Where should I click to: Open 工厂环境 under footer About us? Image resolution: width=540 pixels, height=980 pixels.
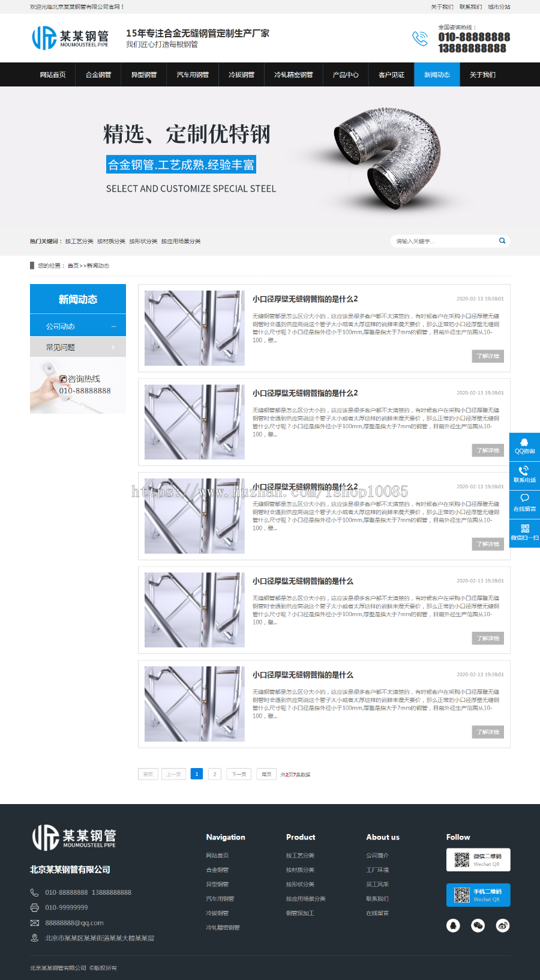pos(377,870)
